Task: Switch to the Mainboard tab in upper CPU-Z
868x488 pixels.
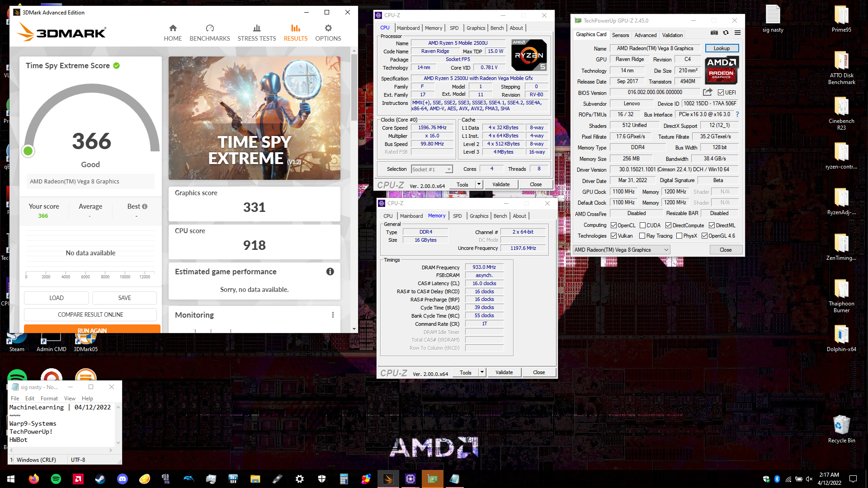Action: [x=408, y=28]
